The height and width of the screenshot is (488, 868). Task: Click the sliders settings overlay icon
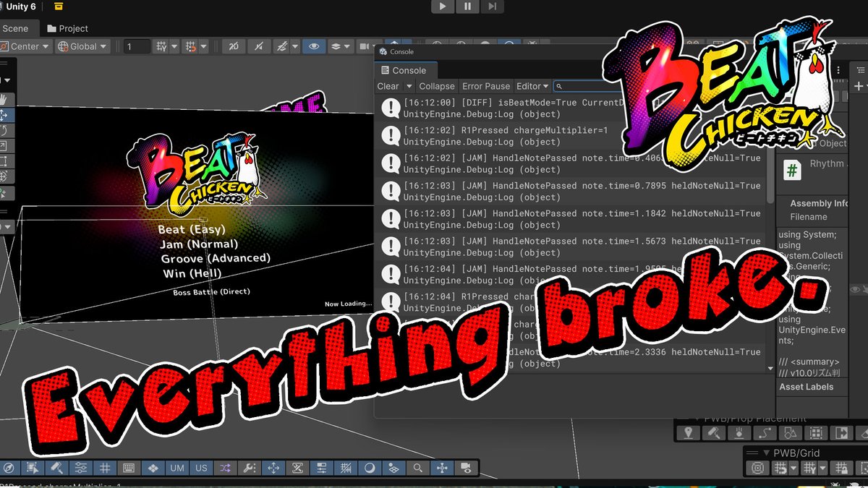pyautogui.click(x=80, y=468)
